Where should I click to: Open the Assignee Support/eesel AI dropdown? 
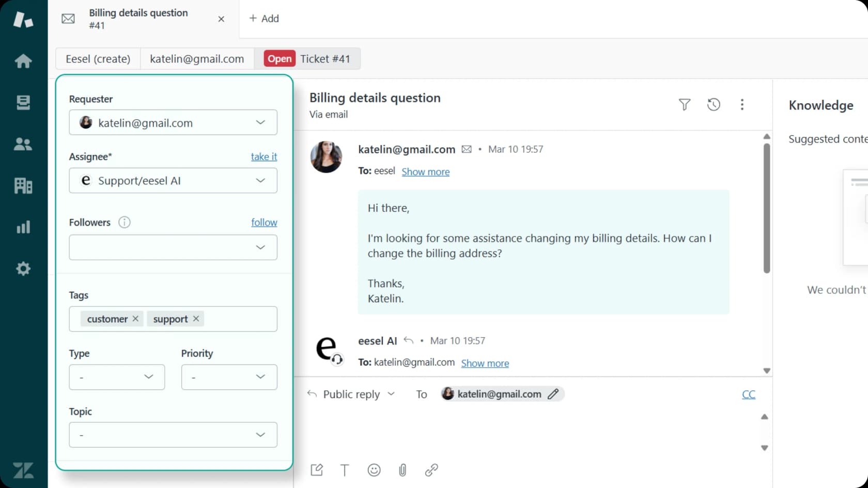[x=173, y=180]
